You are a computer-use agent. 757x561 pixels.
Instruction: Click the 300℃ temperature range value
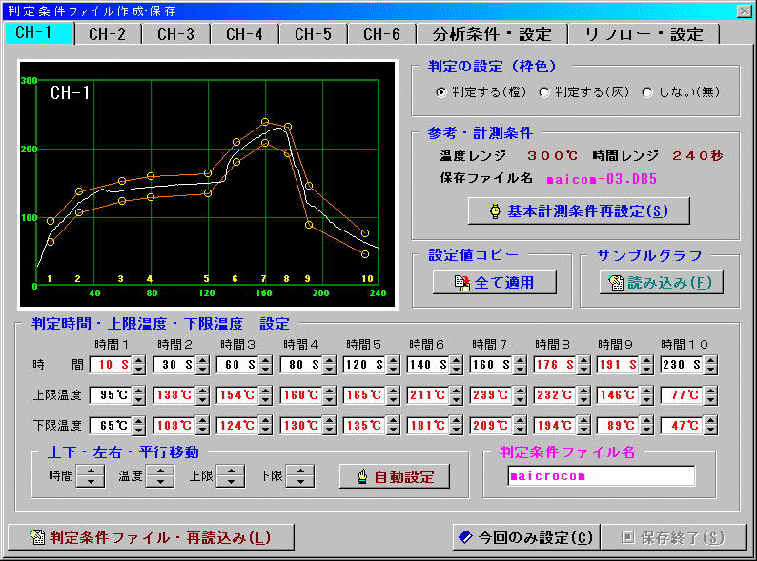(x=552, y=155)
